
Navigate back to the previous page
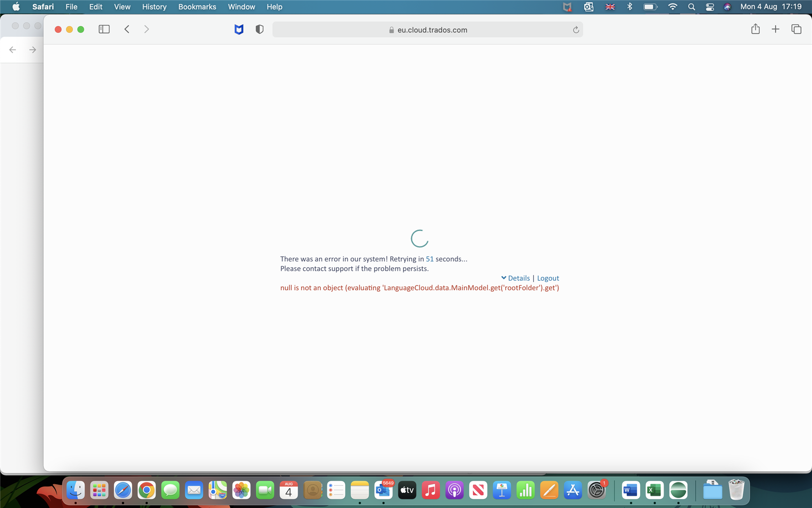(x=127, y=29)
